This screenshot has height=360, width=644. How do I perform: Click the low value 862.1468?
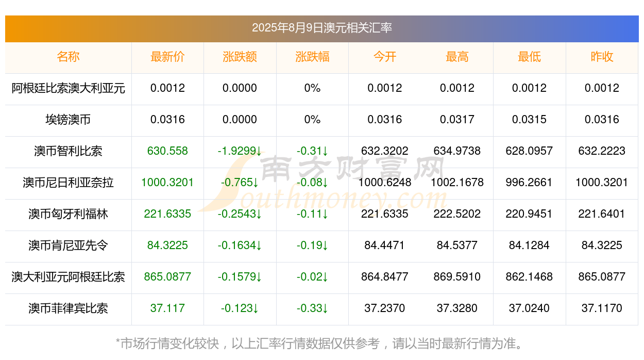click(x=529, y=277)
